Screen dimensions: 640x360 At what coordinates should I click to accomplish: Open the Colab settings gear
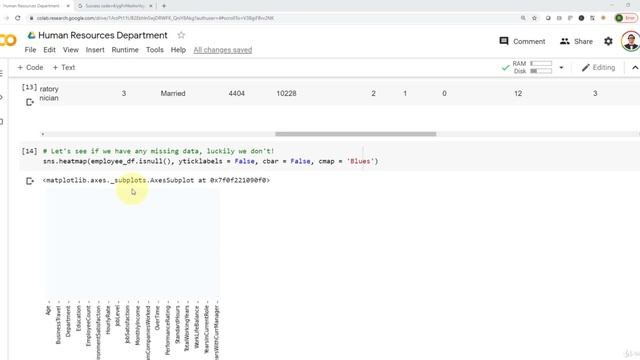(x=608, y=41)
